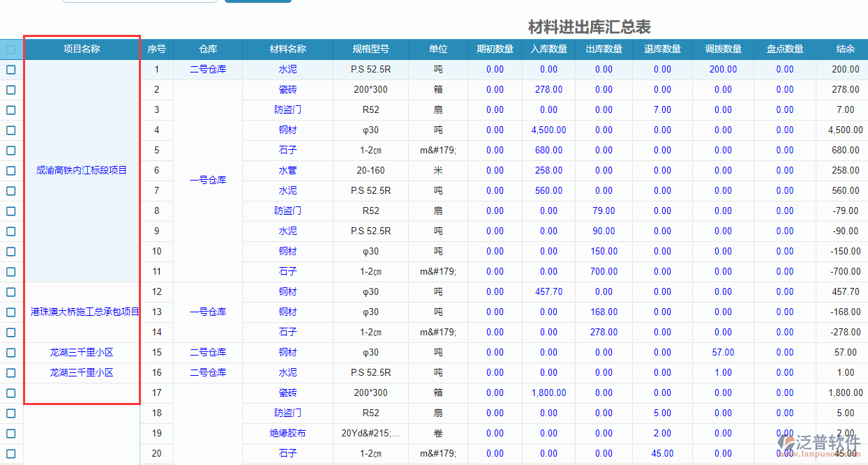Toggle the select-all checkbox in header row
This screenshot has height=465, width=868.
coord(10,49)
